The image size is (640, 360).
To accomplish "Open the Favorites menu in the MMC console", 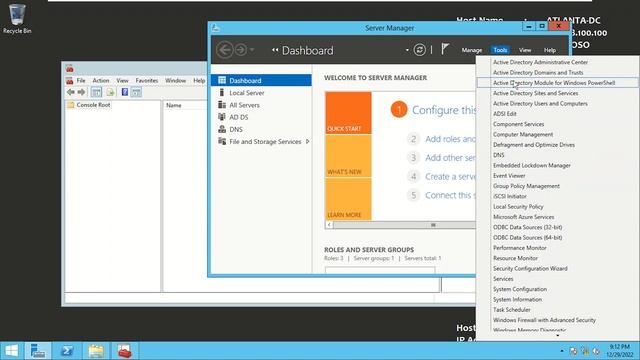I will click(147, 80).
